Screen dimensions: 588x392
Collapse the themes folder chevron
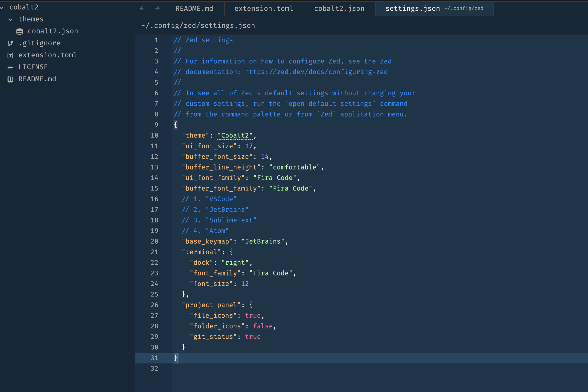(x=10, y=19)
